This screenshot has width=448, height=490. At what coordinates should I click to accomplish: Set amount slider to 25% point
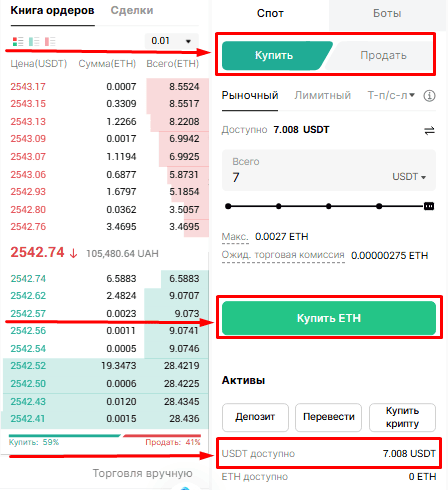coord(279,206)
